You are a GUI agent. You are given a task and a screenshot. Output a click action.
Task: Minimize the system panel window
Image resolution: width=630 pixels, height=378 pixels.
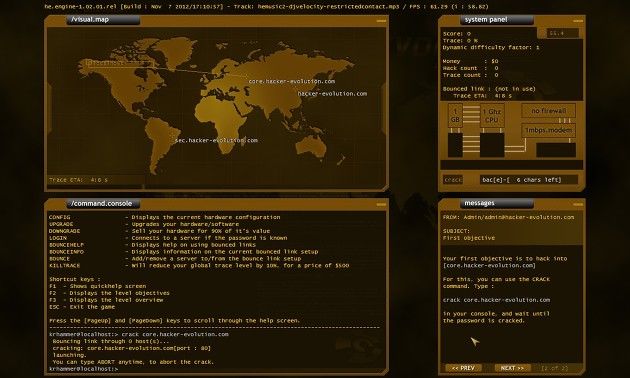coord(578,20)
